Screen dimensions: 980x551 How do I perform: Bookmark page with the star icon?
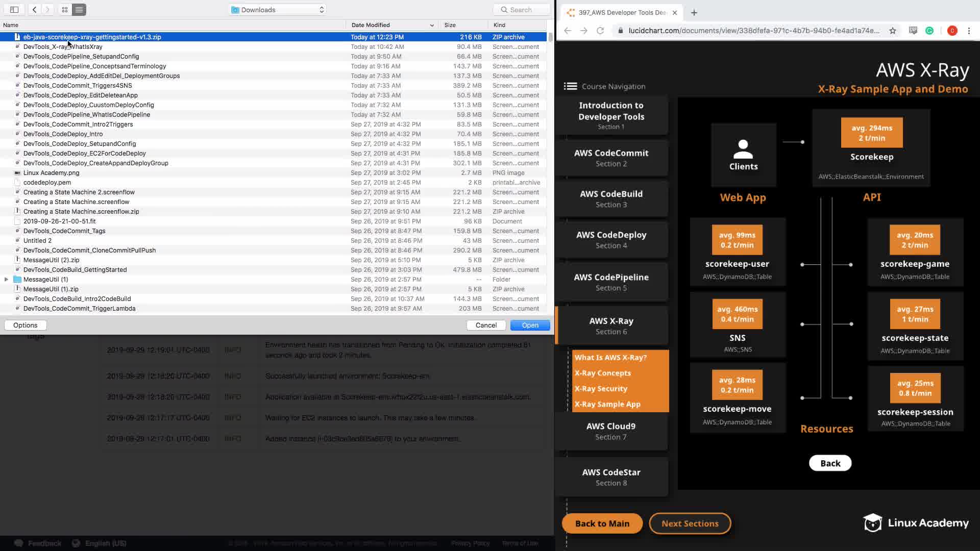(892, 31)
